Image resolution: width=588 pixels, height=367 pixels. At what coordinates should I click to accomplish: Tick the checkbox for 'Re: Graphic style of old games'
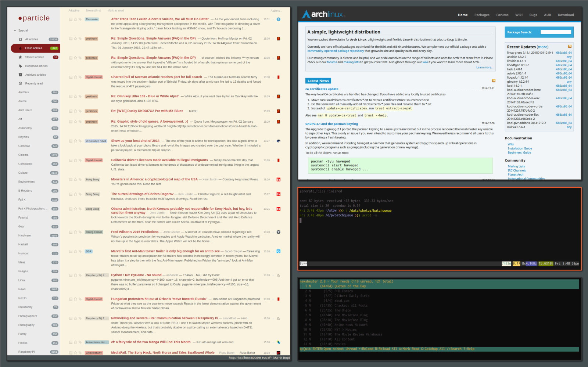tap(71, 122)
